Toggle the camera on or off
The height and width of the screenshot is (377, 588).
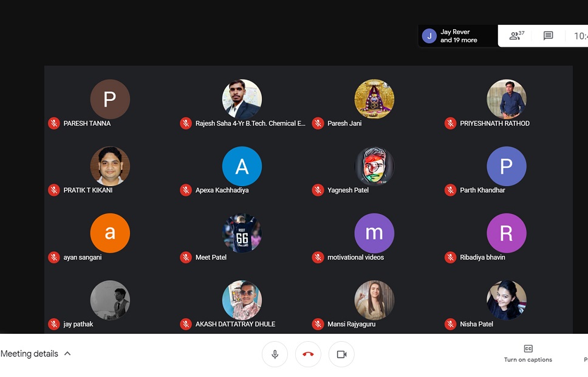click(x=341, y=355)
